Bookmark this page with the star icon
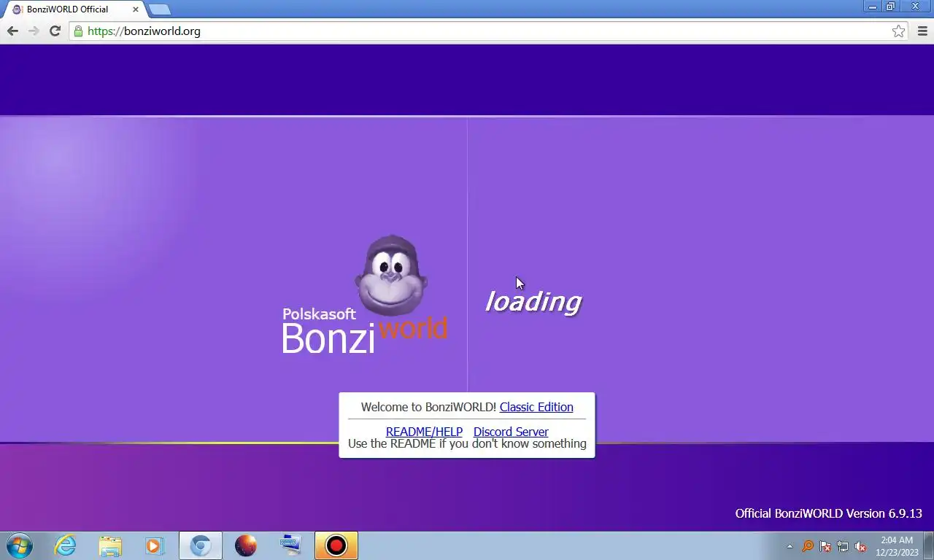The image size is (934, 560). [x=898, y=31]
